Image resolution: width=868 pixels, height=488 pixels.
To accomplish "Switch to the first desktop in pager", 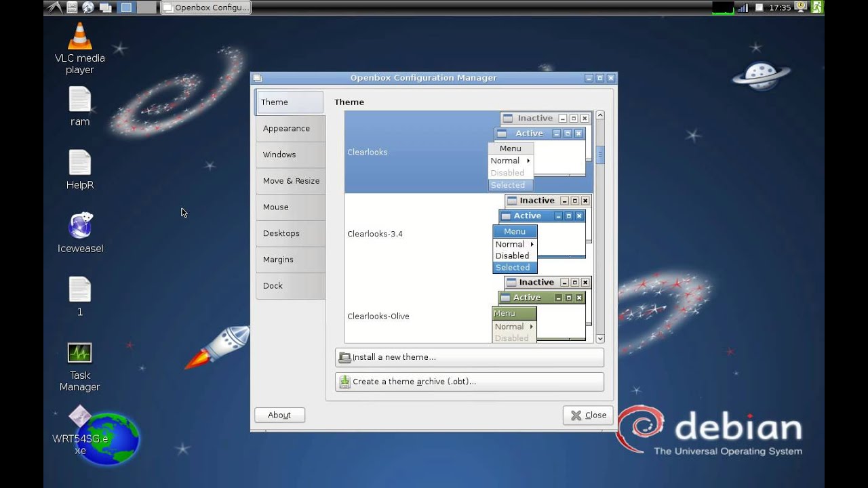I will coord(126,7).
